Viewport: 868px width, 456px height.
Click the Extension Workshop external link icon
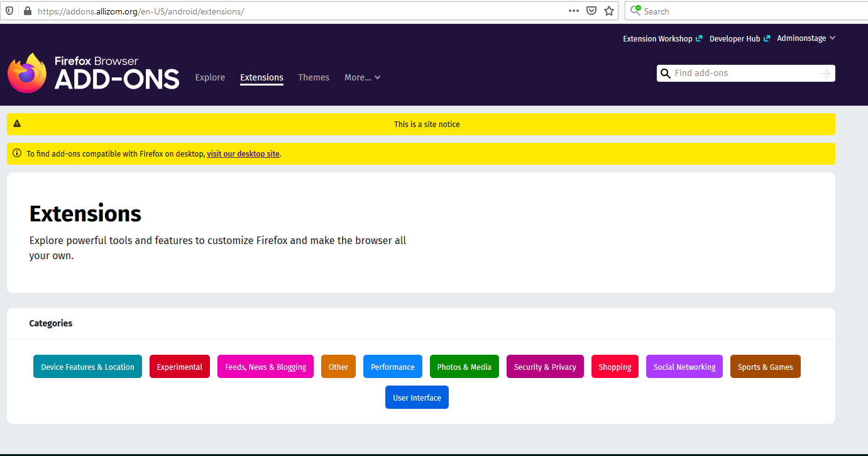[x=699, y=38]
